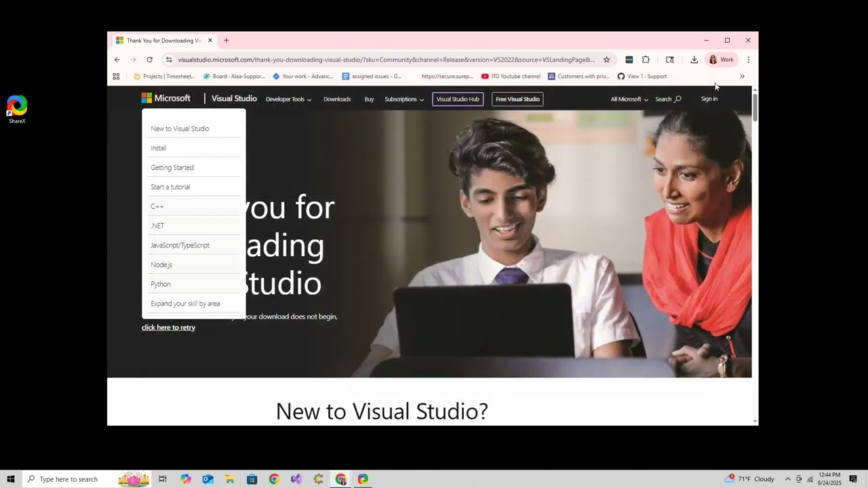Select JavaScript/TypeScript menu entry
The image size is (868, 488).
(x=194, y=245)
